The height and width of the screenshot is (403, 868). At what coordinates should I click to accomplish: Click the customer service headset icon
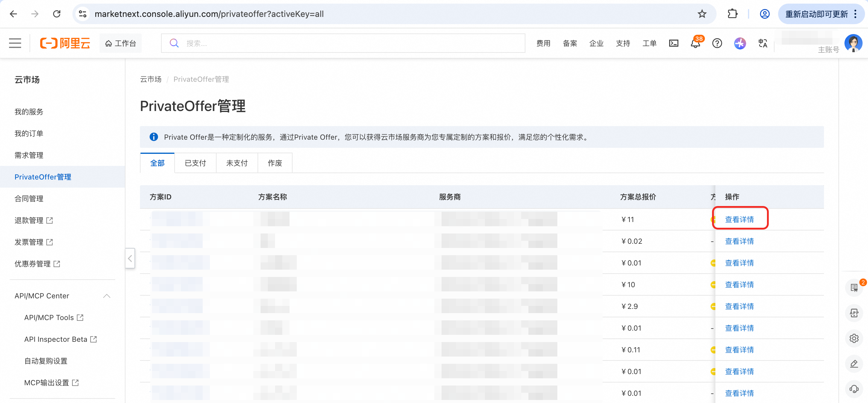(x=854, y=389)
